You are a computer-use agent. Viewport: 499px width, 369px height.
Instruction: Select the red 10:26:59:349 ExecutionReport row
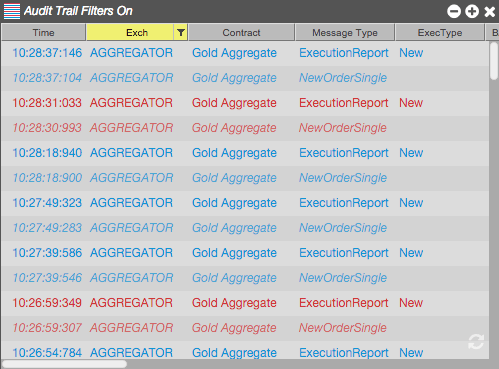tap(245, 303)
